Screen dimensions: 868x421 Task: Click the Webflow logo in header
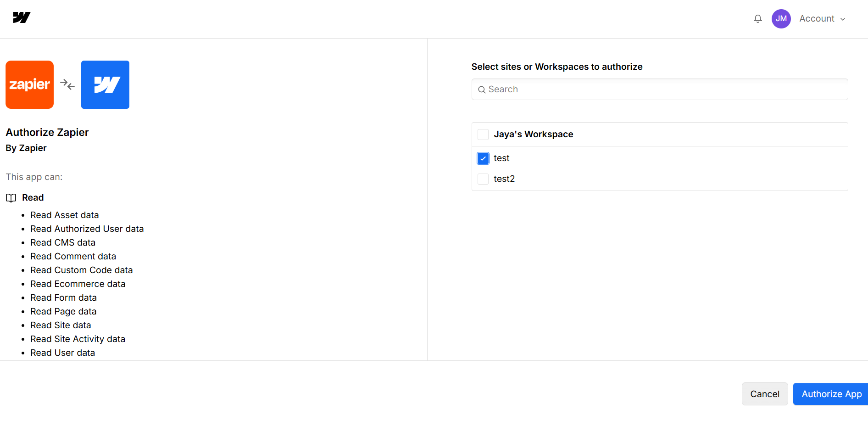pos(22,18)
